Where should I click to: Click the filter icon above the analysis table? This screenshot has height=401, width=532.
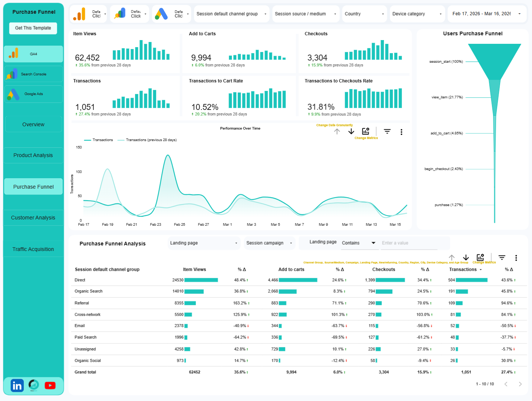pyautogui.click(x=502, y=257)
